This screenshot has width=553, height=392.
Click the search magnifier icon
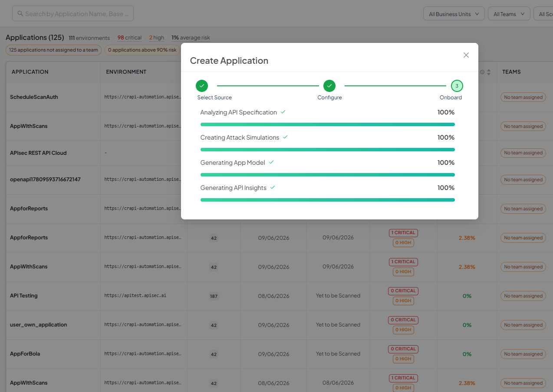tap(20, 13)
